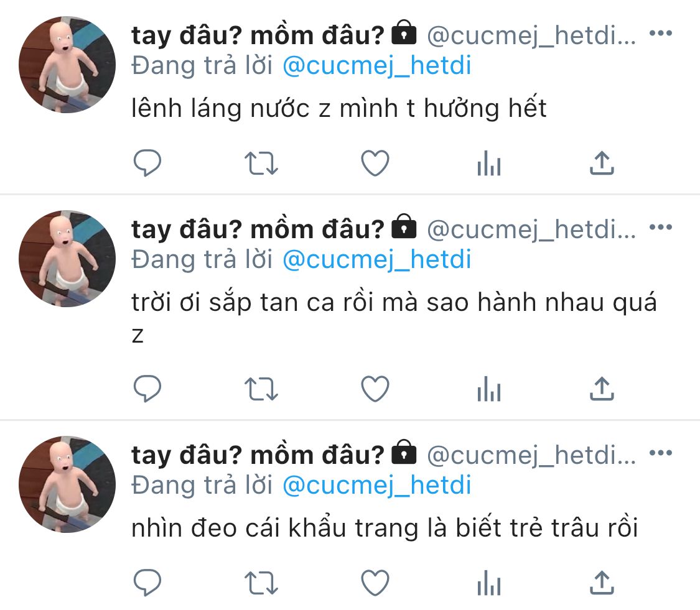The width and height of the screenshot is (700, 610).
Task: View analytics for 'trời ơi sắp tan ca' tweet
Action: tap(488, 390)
